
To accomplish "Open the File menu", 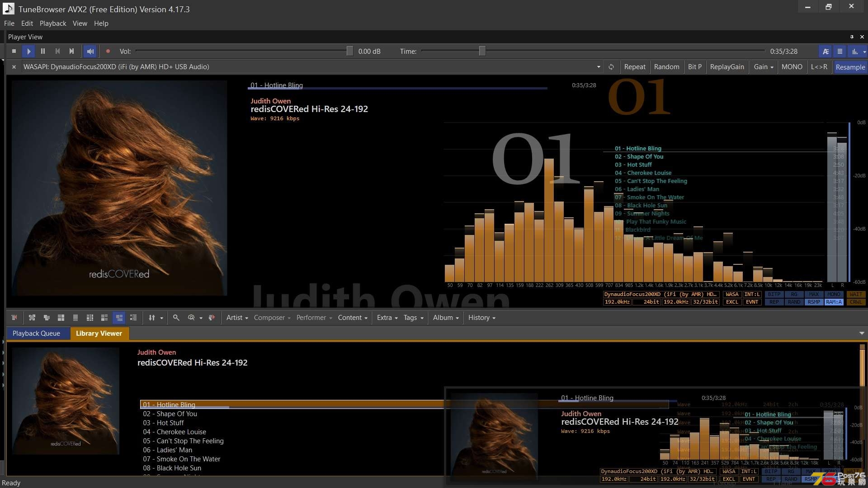I will tap(9, 23).
